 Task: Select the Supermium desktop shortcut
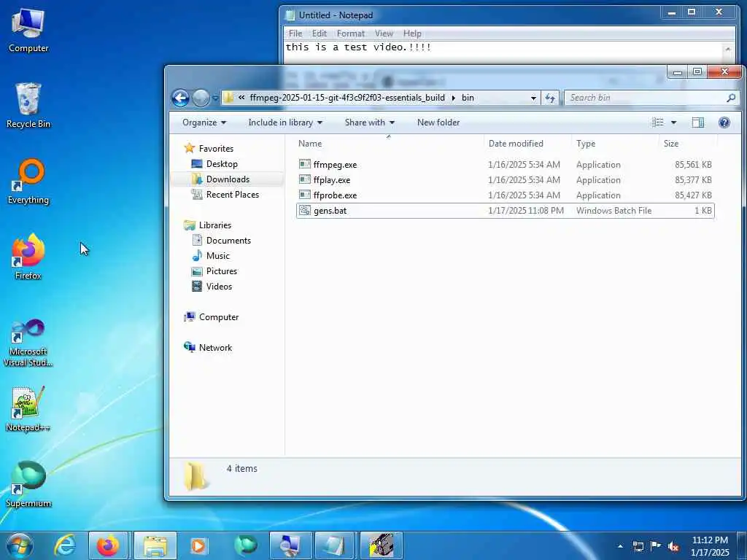[x=28, y=484]
